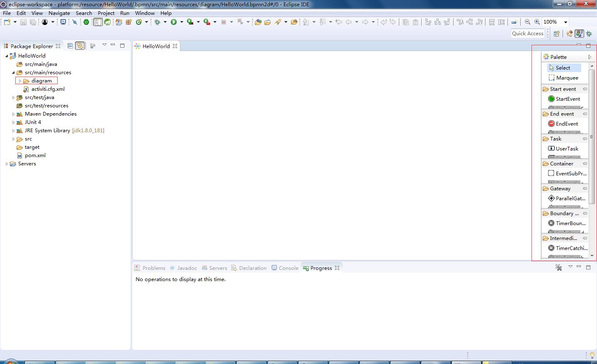597x364 pixels.
Task: Click the Open Perspective icon
Action: 557,34
